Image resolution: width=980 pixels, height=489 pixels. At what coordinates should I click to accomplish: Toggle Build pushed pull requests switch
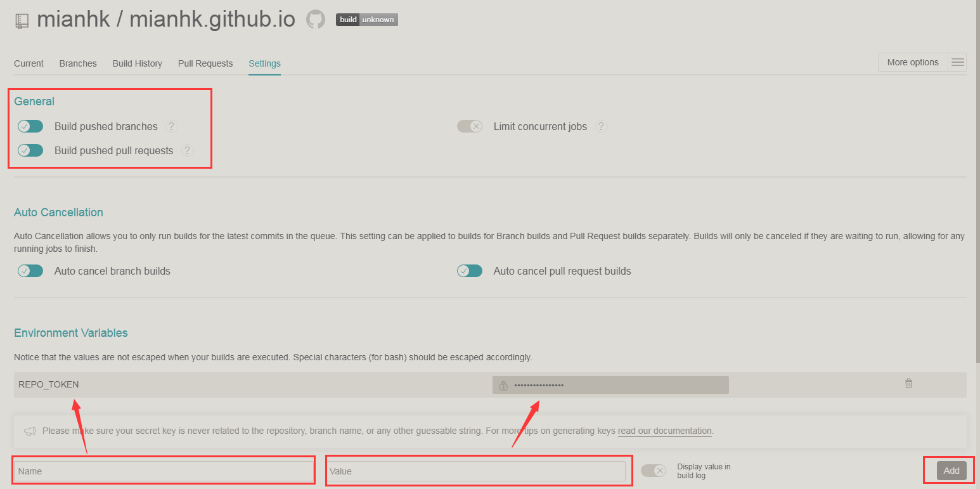point(30,150)
